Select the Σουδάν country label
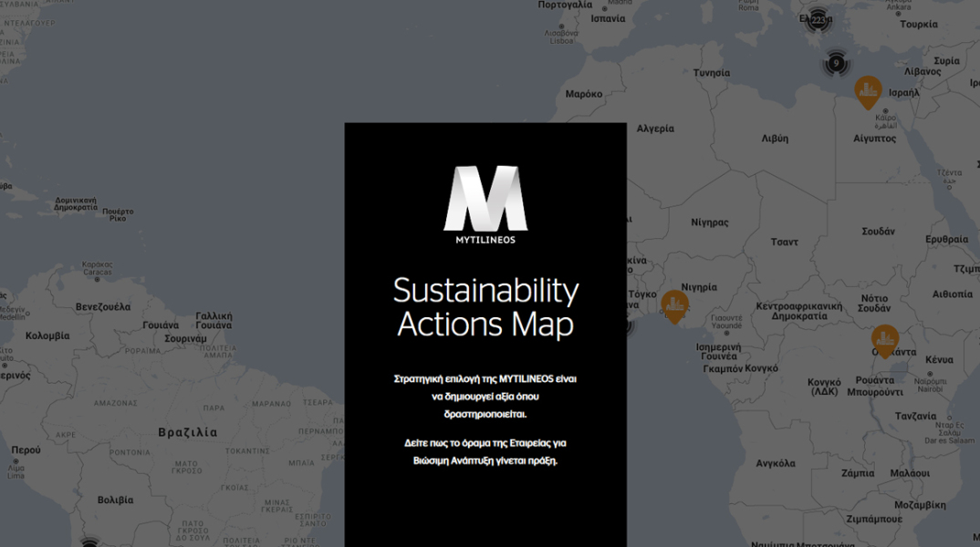This screenshot has width=980, height=547. 878,232
